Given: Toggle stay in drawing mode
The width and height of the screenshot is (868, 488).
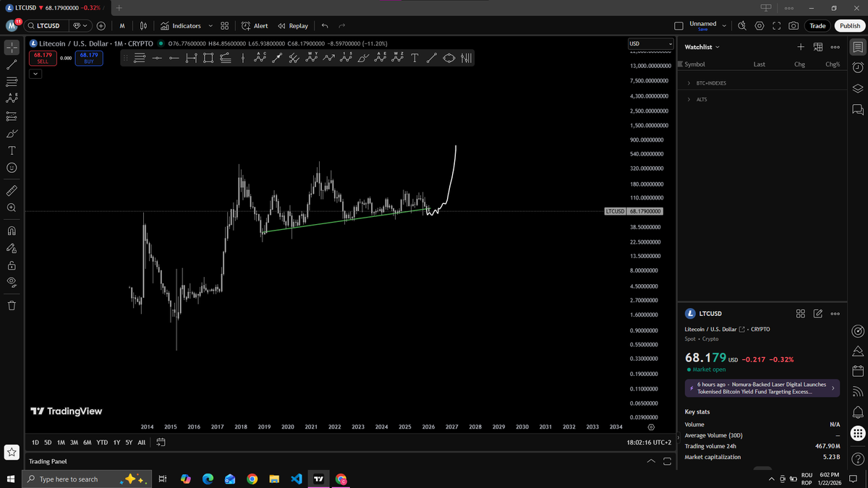Looking at the screenshot, I should 12,248.
